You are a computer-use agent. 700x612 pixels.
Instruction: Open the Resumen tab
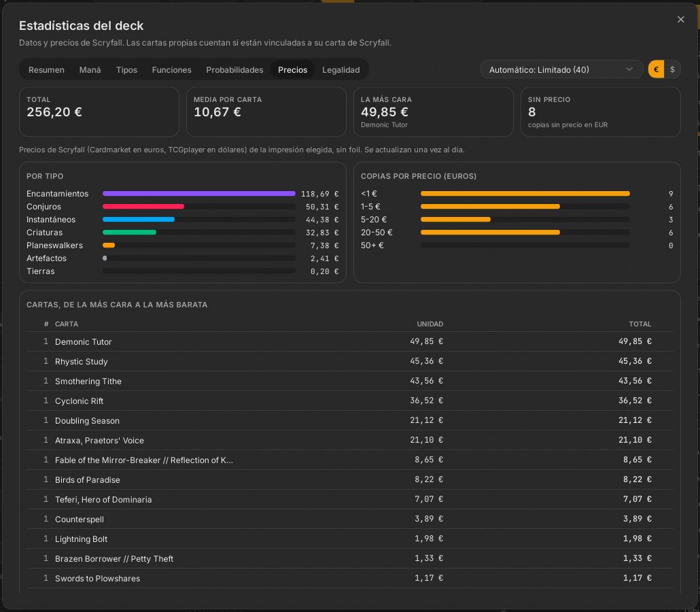[46, 69]
